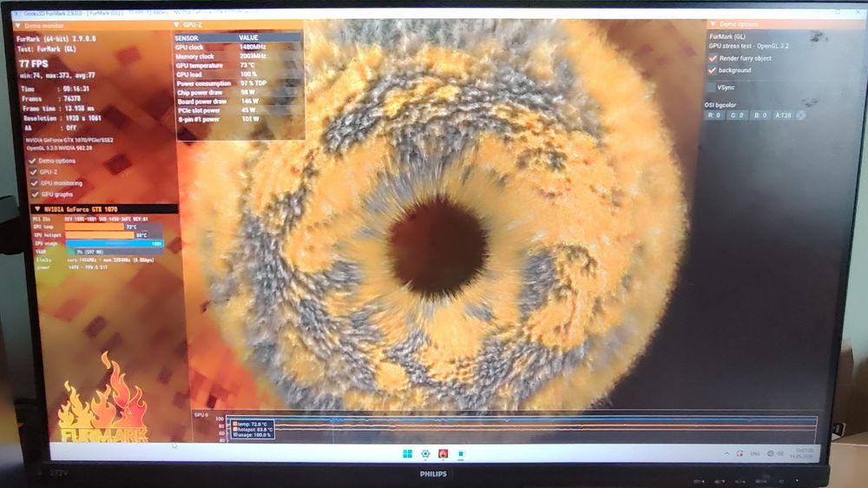Select the GPU temperature sensor row

(240, 65)
